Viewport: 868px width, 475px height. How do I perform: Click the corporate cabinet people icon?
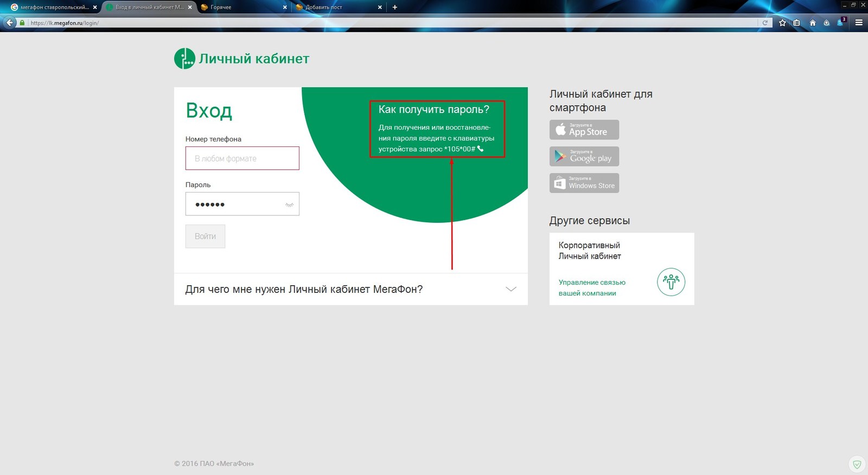pyautogui.click(x=671, y=282)
